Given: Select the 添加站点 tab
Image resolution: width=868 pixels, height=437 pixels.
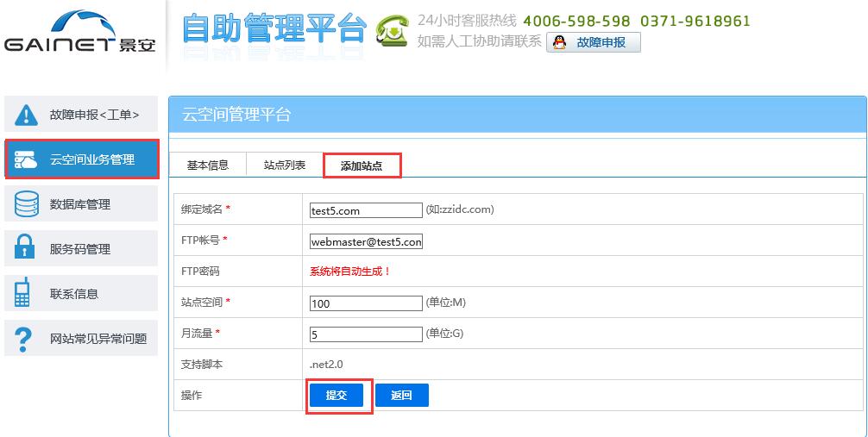Looking at the screenshot, I should (362, 165).
